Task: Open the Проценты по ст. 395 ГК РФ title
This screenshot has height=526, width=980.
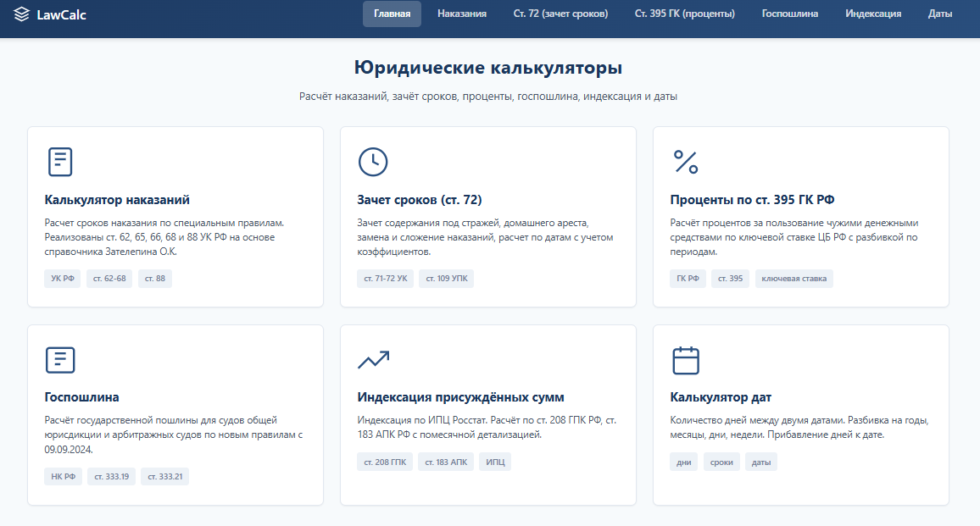Action: coord(752,200)
